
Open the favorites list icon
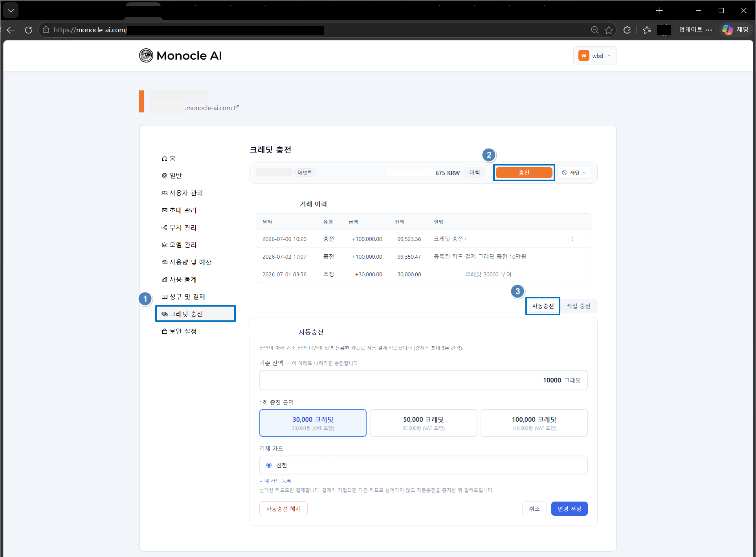pos(647,30)
